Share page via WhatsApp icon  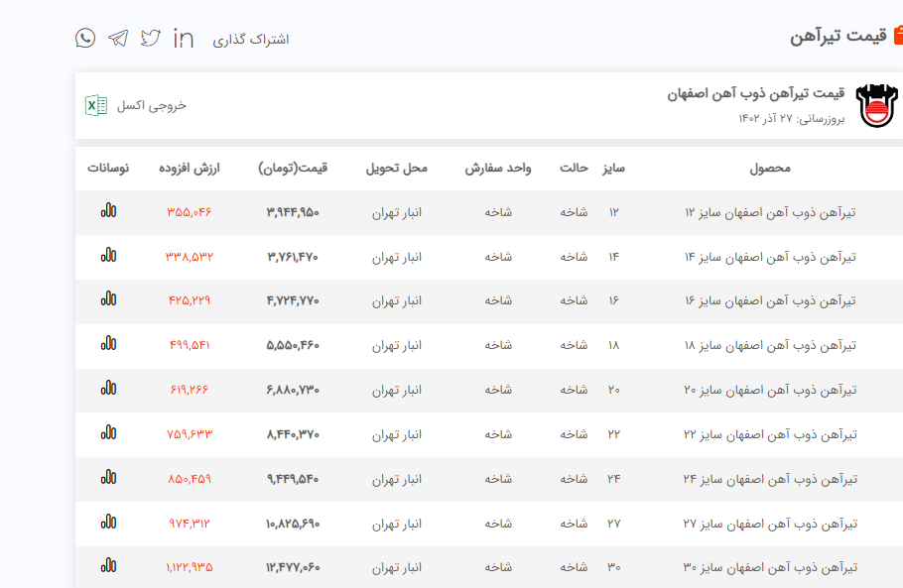click(85, 38)
